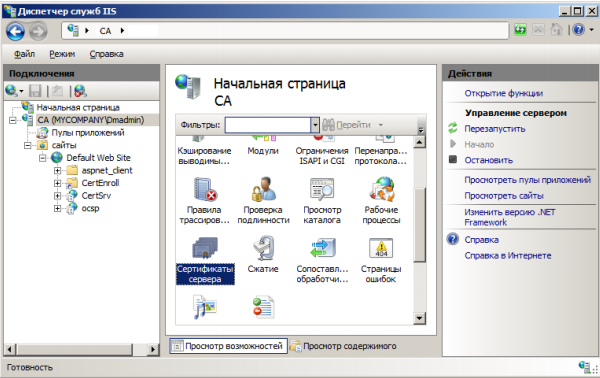The width and height of the screenshot is (600, 378).
Task: Switch to Просмотр содержимого tab
Action: click(343, 346)
